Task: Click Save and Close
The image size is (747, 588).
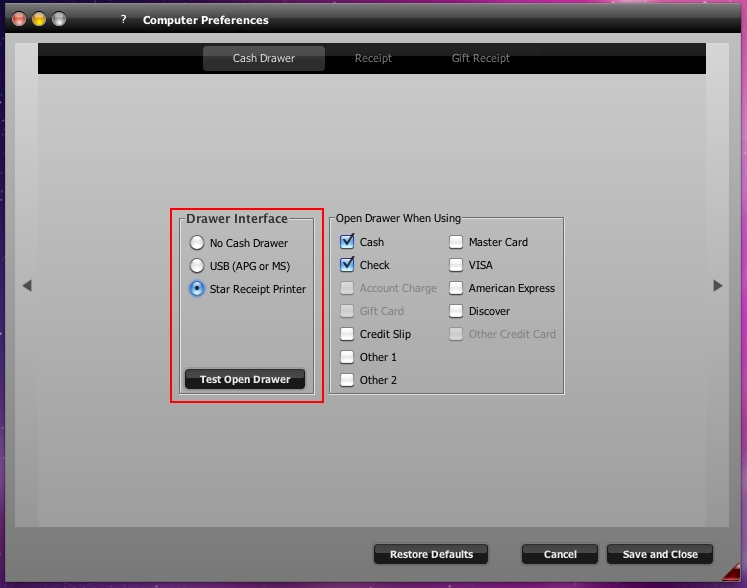Action: pos(660,554)
